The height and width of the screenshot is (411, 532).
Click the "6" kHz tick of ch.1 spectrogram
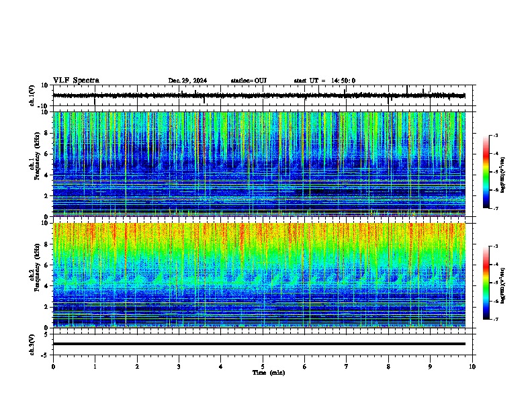(46, 154)
